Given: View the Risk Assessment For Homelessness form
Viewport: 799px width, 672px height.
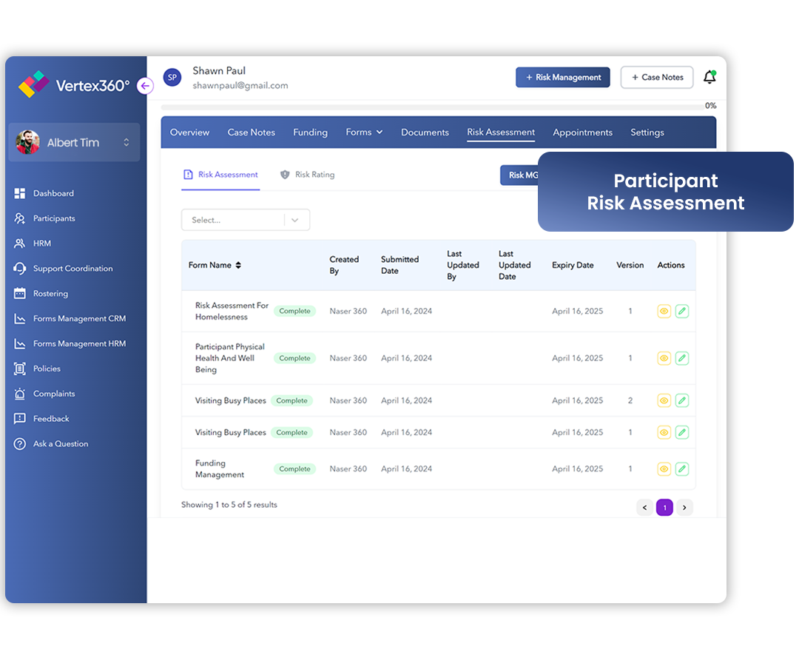Looking at the screenshot, I should click(x=664, y=311).
